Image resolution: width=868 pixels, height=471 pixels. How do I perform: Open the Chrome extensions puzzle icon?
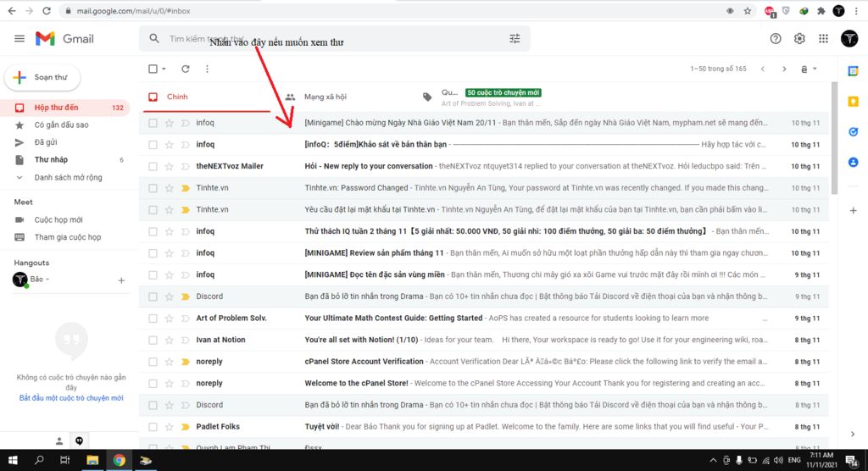click(821, 11)
